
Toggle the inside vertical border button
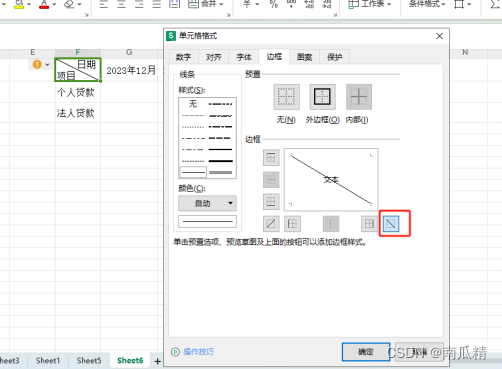coord(331,224)
